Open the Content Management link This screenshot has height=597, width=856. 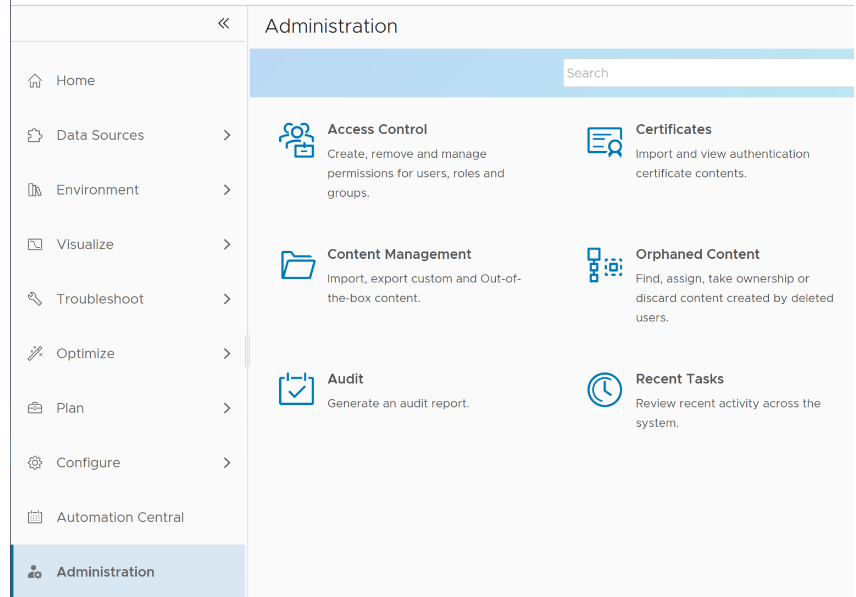click(x=399, y=254)
